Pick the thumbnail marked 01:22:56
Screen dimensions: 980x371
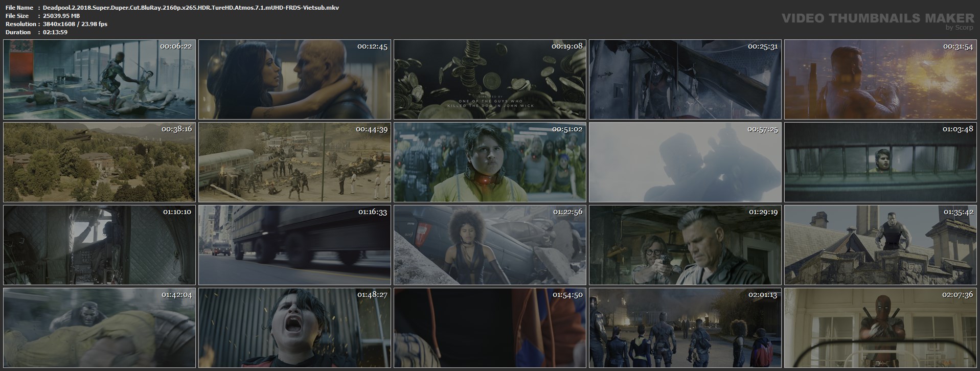click(490, 245)
